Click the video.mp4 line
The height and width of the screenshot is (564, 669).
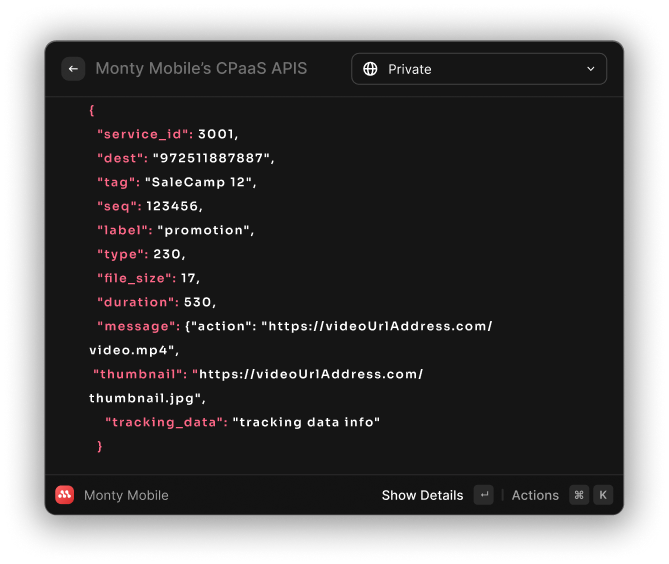tap(132, 350)
